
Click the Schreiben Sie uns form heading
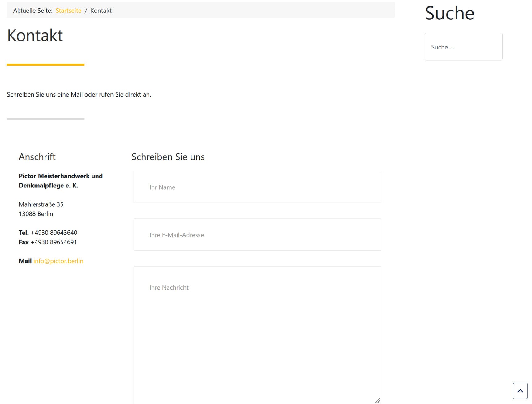168,157
